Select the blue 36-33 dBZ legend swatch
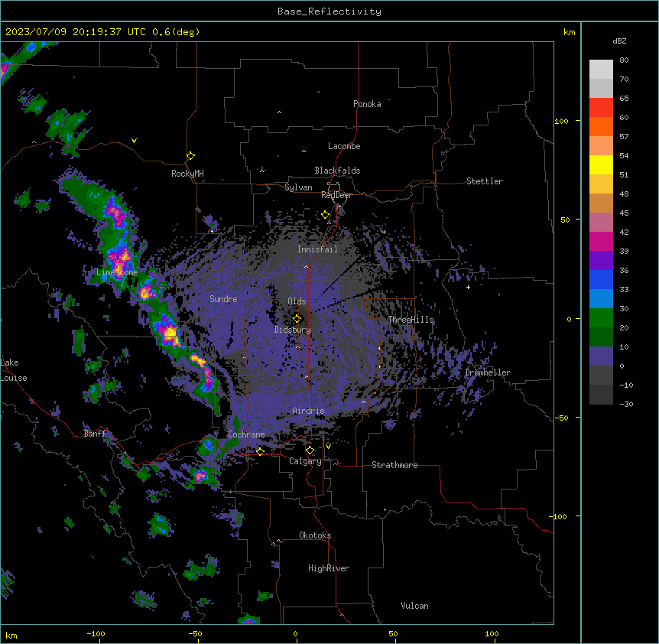This screenshot has height=644, width=659. (x=601, y=279)
